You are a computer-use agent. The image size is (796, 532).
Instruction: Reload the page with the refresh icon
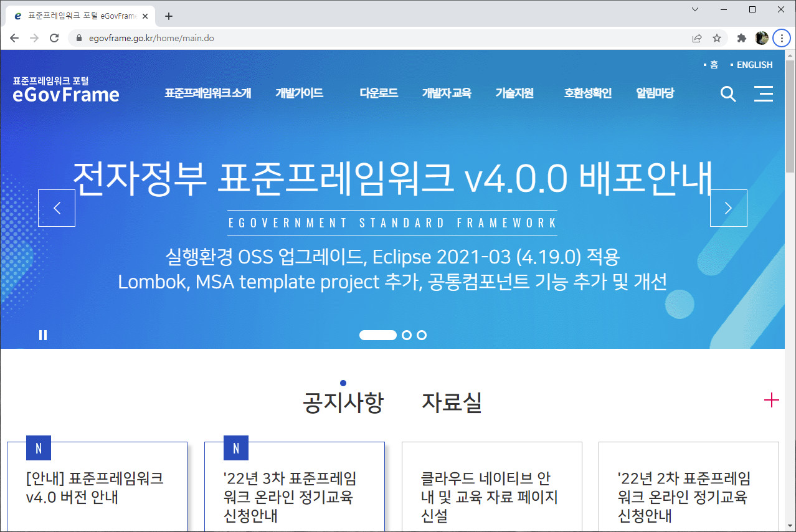(54, 38)
